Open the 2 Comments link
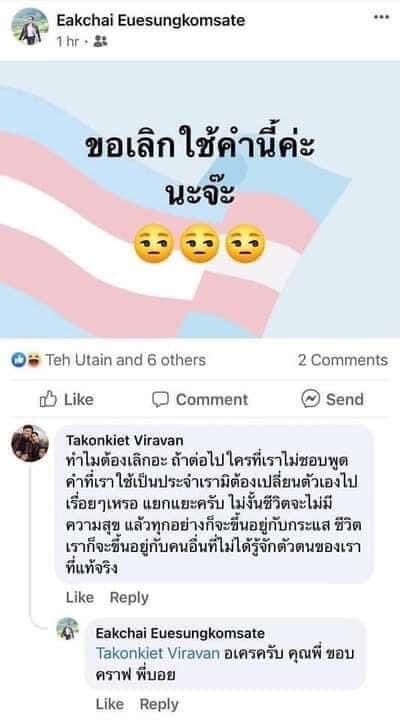The image size is (400, 720). (x=343, y=360)
